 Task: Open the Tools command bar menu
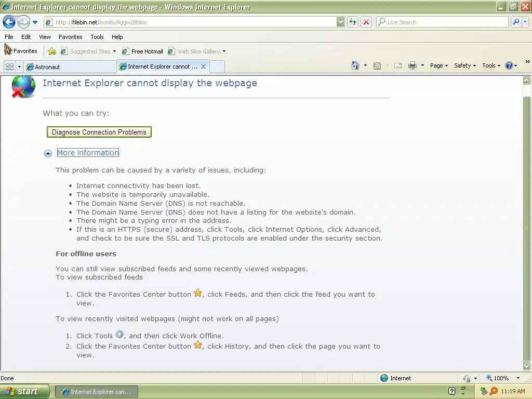[491, 65]
